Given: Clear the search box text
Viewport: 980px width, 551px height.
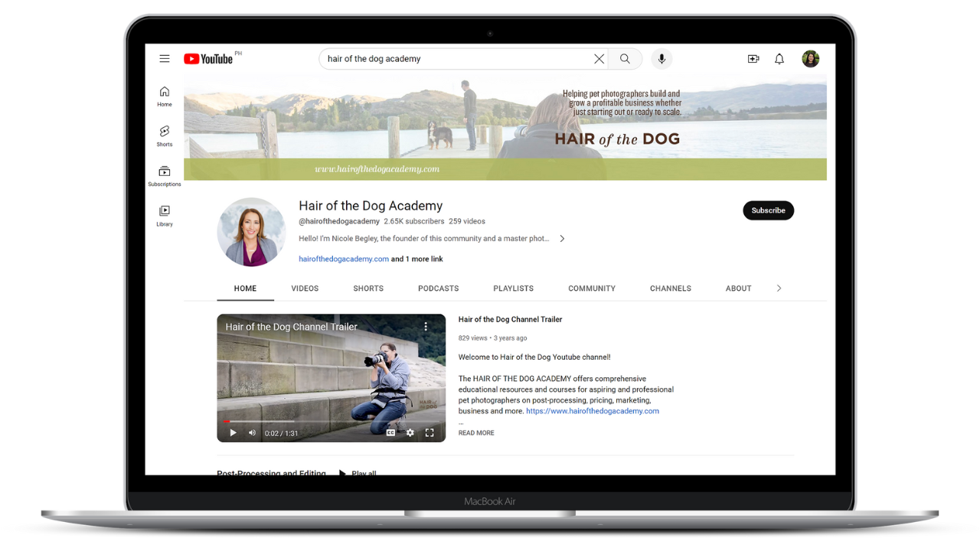Looking at the screenshot, I should [x=599, y=59].
